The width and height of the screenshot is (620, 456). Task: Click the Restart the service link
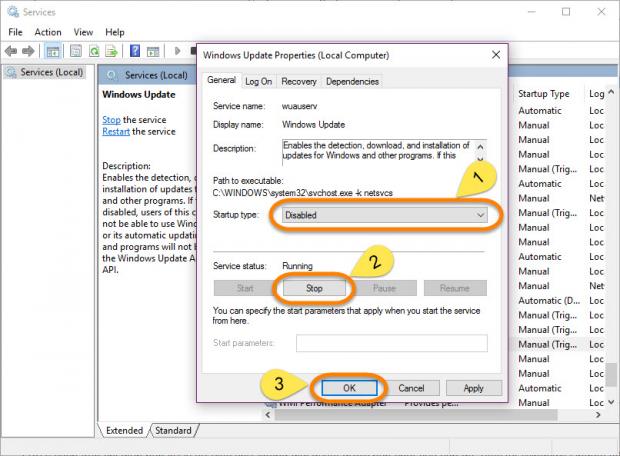[x=116, y=132]
